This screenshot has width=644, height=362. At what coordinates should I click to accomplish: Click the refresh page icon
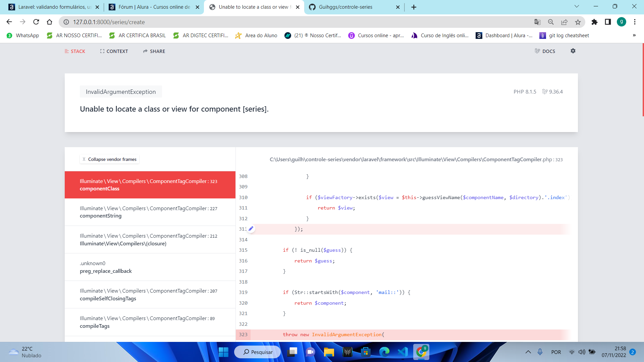[37, 22]
